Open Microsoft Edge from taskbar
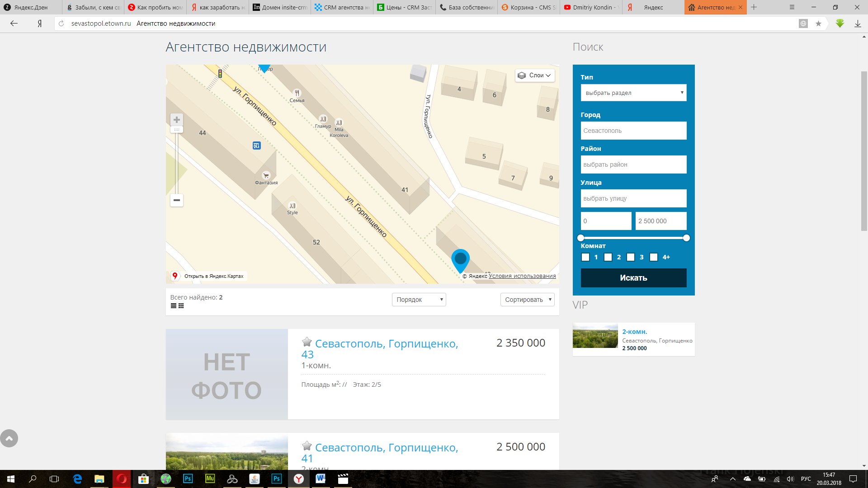Screen dimensions: 868x488 point(77,479)
